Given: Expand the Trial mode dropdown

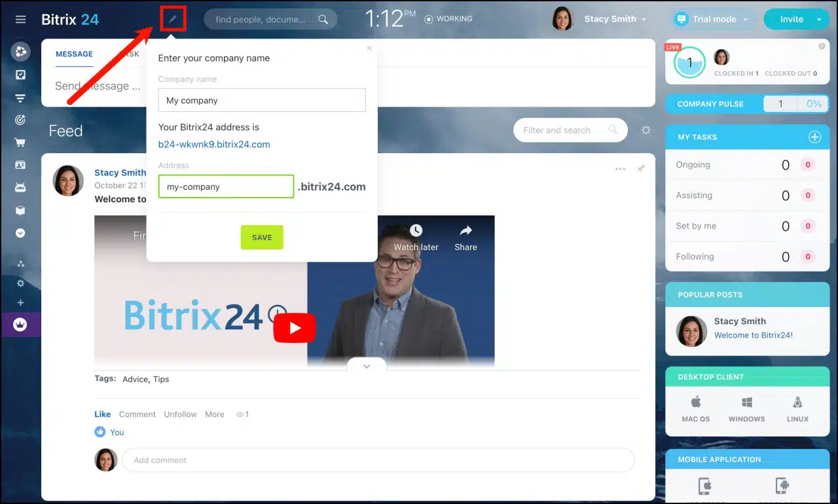Looking at the screenshot, I should (746, 19).
